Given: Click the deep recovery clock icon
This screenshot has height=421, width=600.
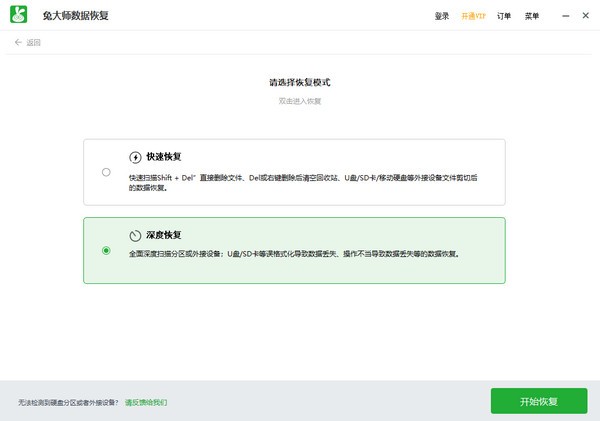Looking at the screenshot, I should click(135, 236).
